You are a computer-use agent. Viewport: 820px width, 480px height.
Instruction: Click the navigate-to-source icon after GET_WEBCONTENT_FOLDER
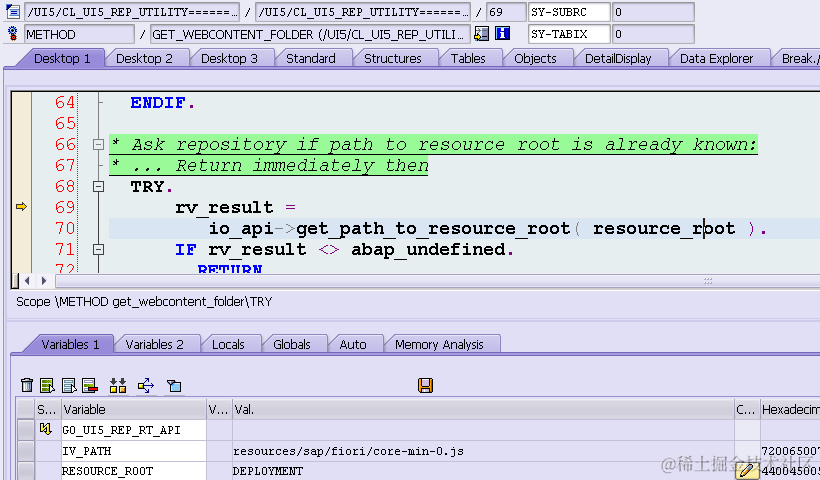click(x=481, y=34)
